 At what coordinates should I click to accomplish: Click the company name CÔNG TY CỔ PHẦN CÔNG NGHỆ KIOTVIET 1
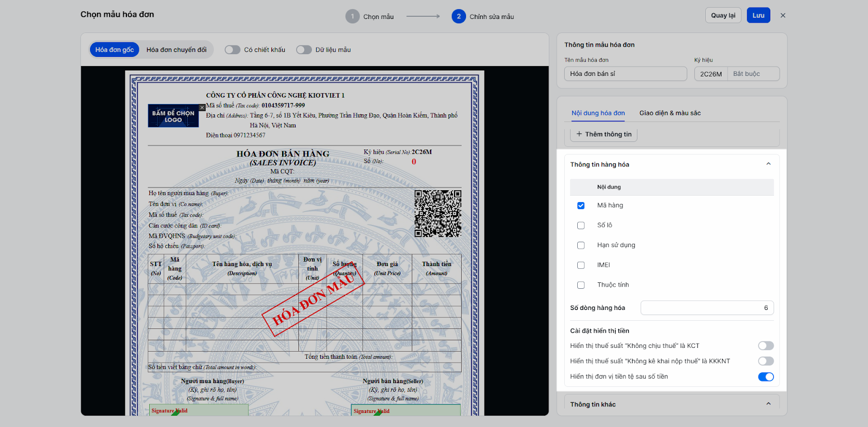pos(275,95)
